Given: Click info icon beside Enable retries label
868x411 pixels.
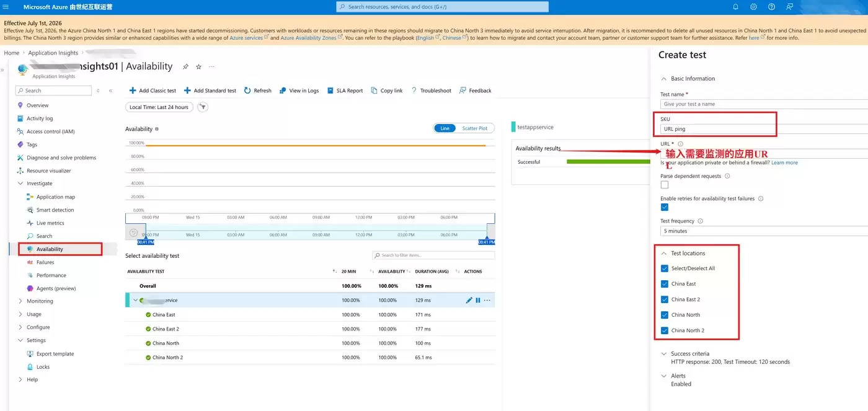Looking at the screenshot, I should coord(761,198).
